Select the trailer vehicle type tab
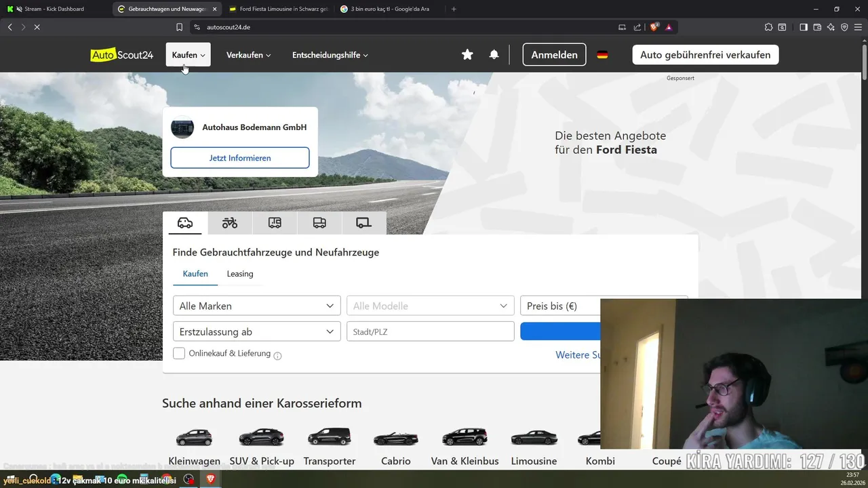 (x=364, y=222)
